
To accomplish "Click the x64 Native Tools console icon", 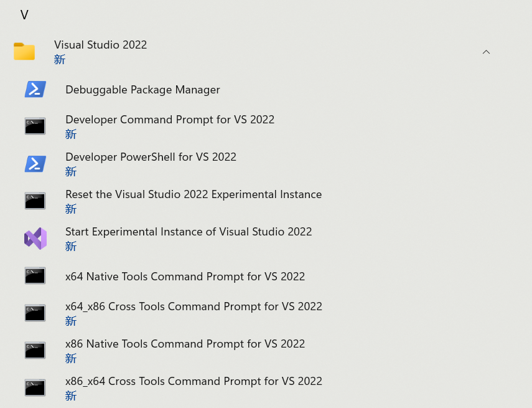I will pos(35,275).
